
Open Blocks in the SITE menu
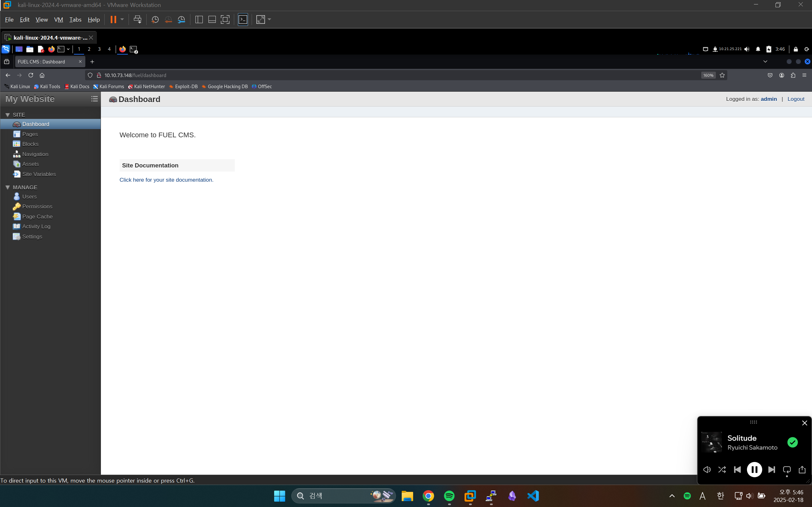click(30, 144)
